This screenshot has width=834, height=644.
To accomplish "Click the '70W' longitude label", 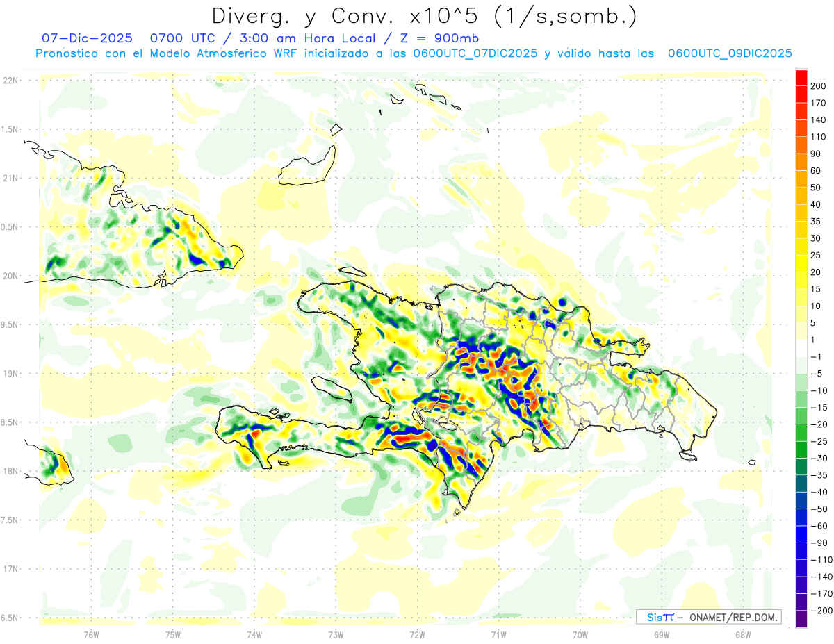I will click(580, 634).
